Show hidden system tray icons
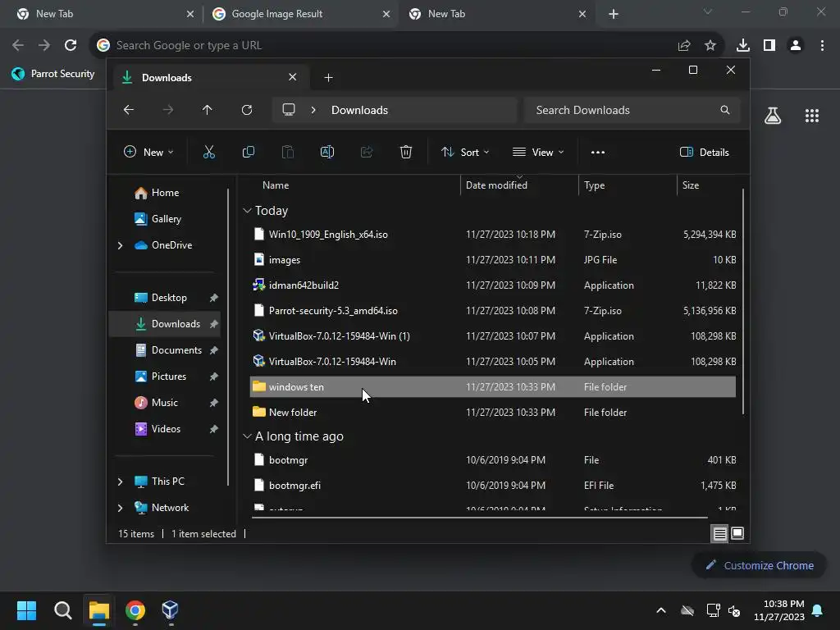 click(661, 610)
